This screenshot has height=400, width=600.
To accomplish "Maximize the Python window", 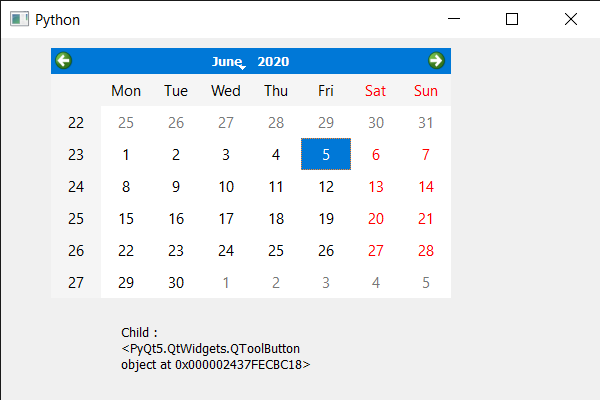I will [513, 19].
